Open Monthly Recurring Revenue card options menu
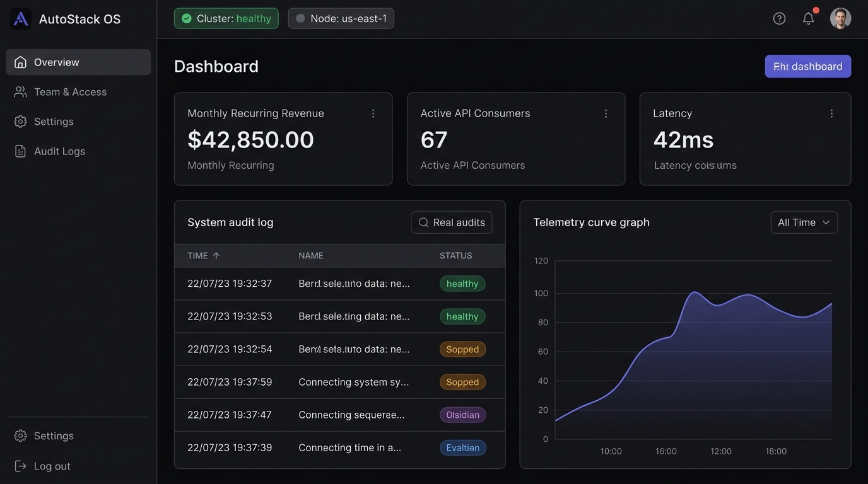 click(373, 113)
